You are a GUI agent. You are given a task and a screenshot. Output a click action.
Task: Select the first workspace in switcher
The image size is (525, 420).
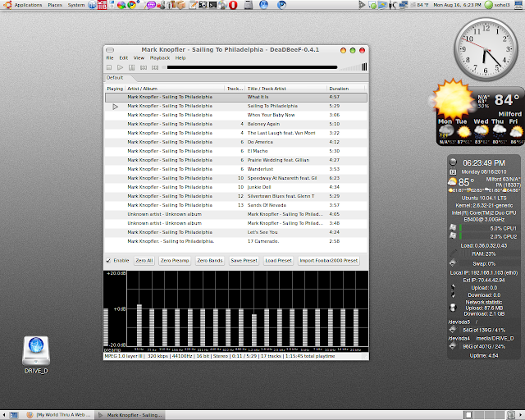click(x=468, y=415)
